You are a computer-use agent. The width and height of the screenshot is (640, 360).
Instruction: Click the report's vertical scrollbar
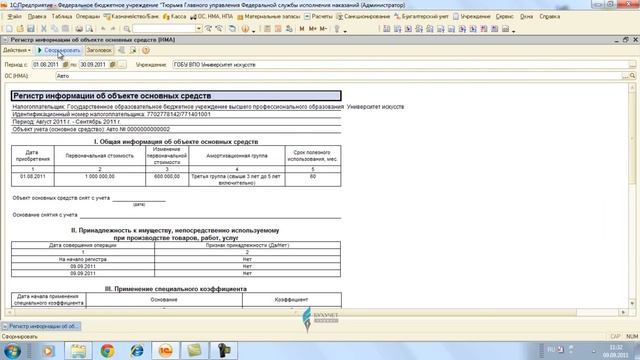(632, 196)
